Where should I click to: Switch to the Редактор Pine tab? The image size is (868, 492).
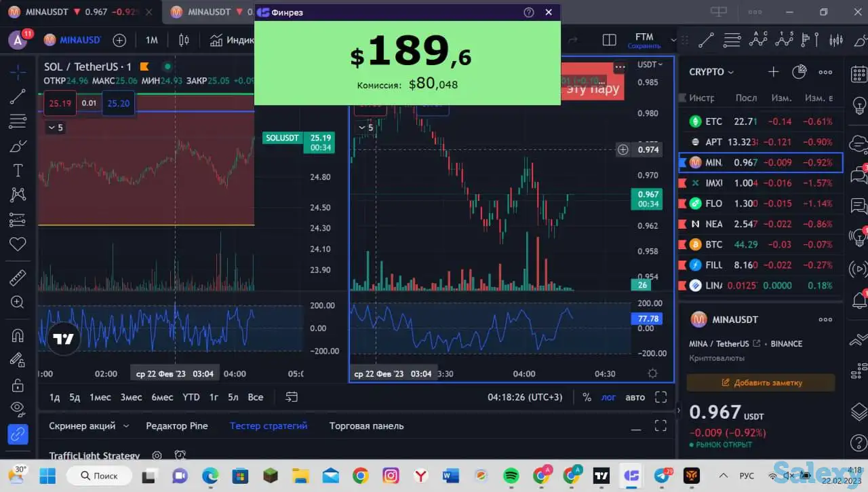click(176, 426)
